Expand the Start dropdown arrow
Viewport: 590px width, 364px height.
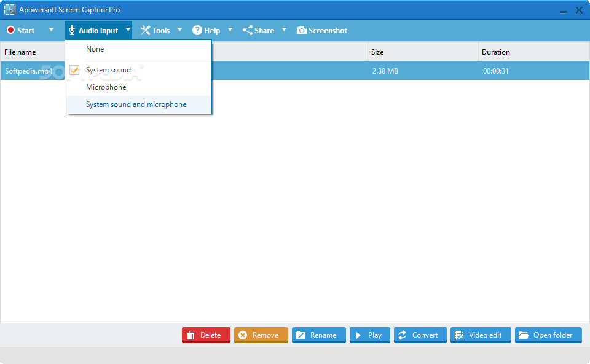coord(51,29)
